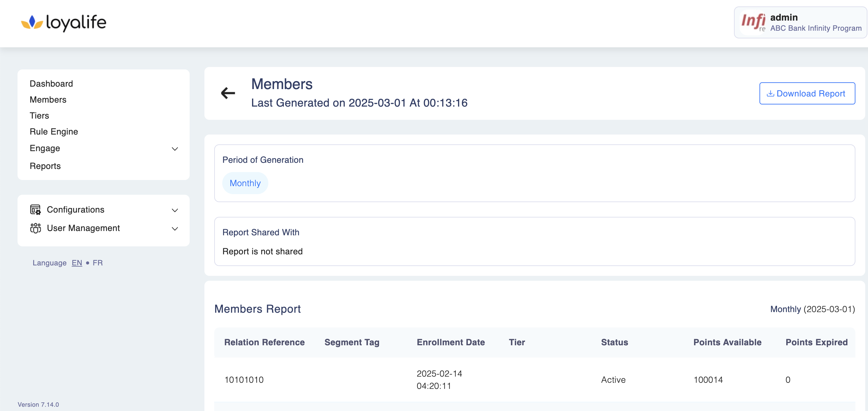Open the admin account panel

[x=801, y=22]
